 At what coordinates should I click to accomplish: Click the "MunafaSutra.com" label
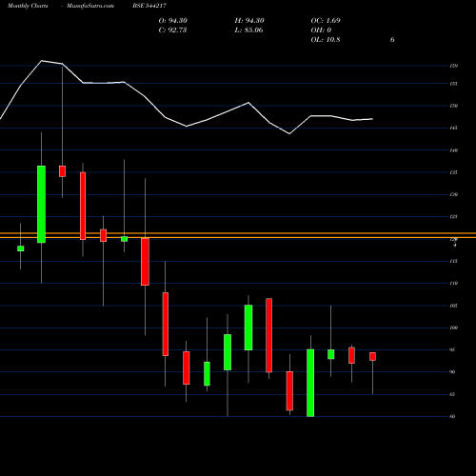[90, 6]
